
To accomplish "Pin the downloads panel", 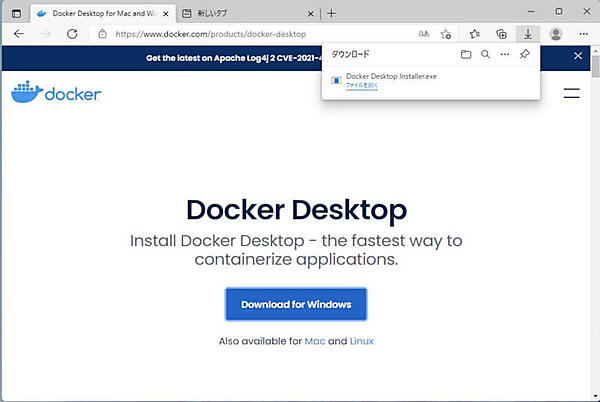I will (526, 54).
